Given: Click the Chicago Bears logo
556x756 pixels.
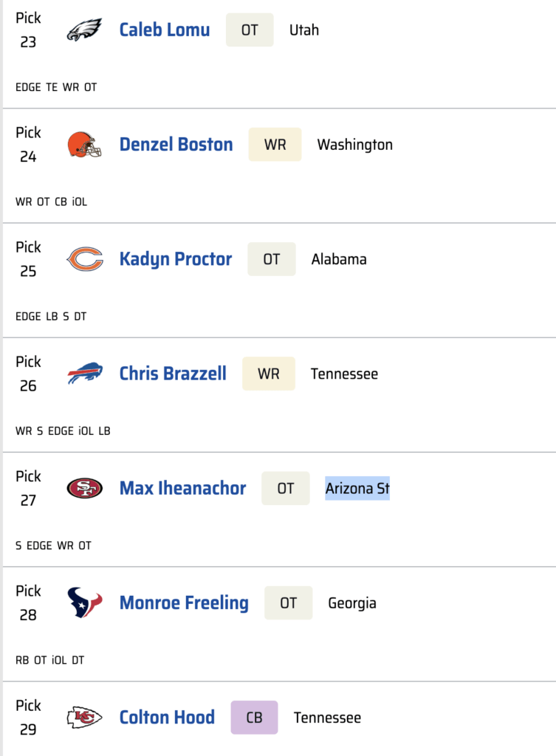Looking at the screenshot, I should click(x=84, y=259).
